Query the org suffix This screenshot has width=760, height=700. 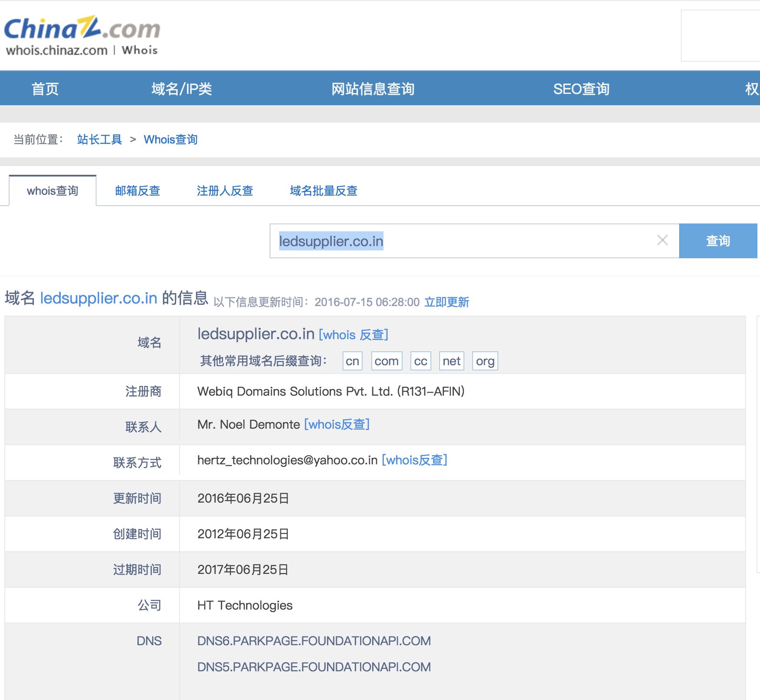(485, 361)
